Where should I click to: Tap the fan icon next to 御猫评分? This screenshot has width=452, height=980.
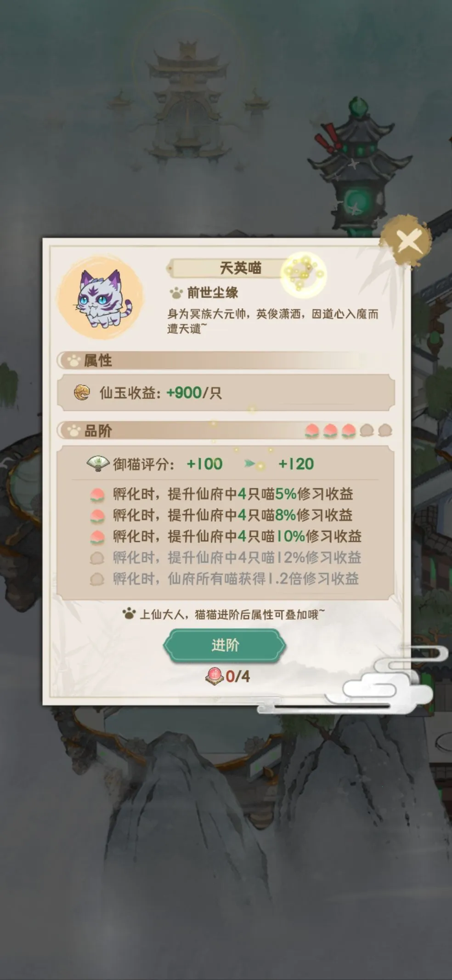[98, 463]
